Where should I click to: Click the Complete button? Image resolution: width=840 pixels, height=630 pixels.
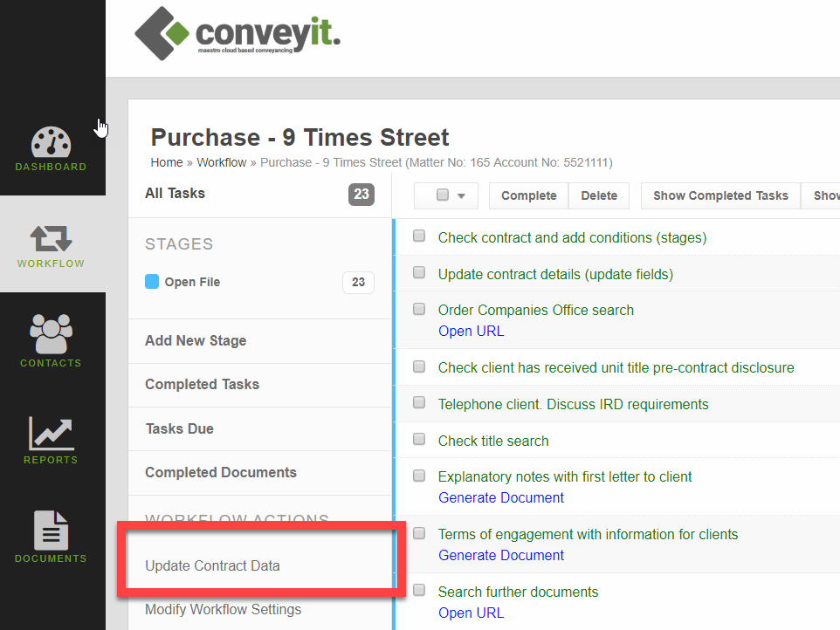(528, 195)
